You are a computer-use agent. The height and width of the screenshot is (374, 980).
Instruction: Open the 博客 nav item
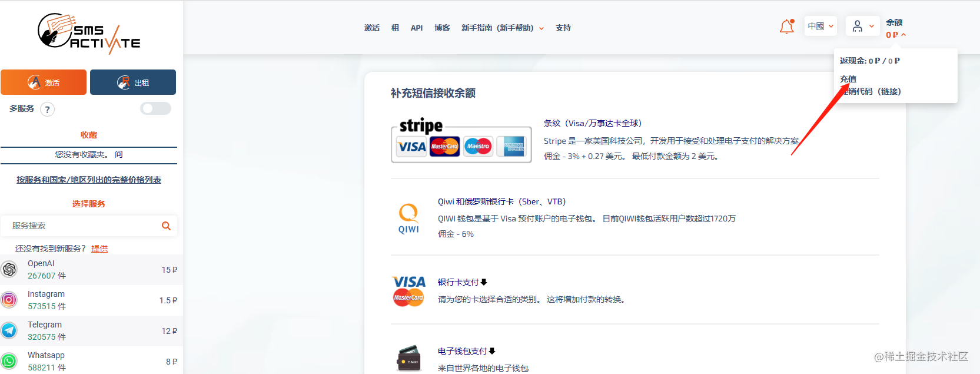[442, 28]
